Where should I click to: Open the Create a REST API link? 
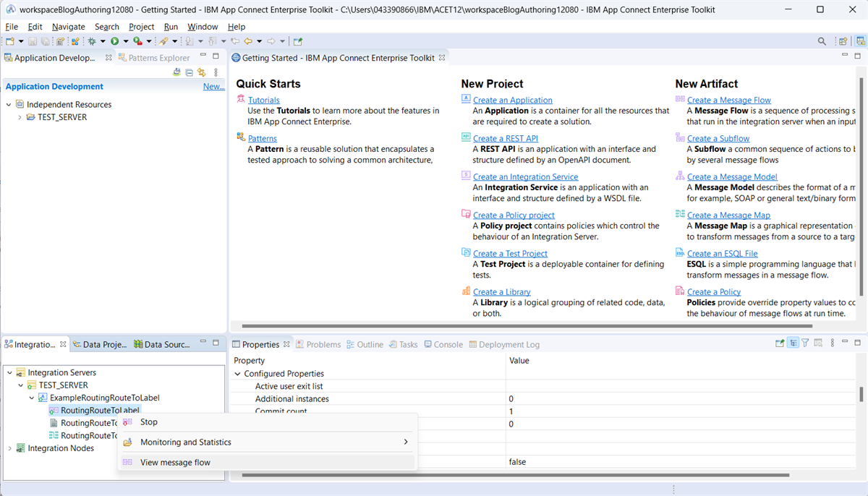501,137
